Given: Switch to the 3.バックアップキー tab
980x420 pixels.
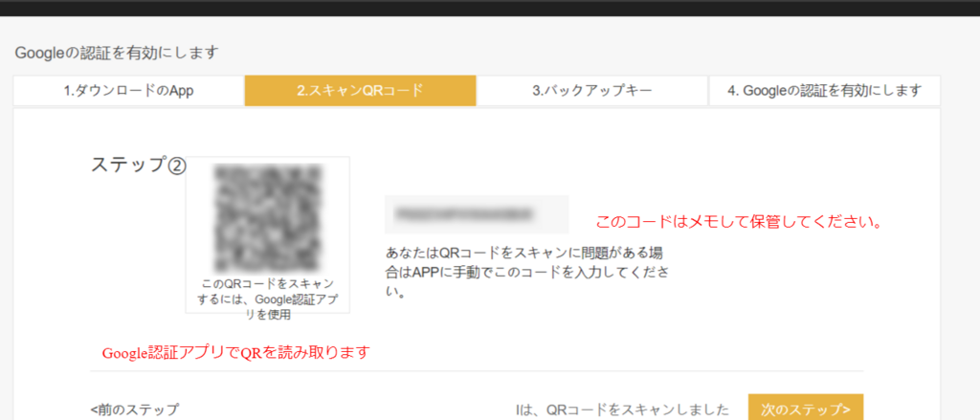Looking at the screenshot, I should [591, 91].
